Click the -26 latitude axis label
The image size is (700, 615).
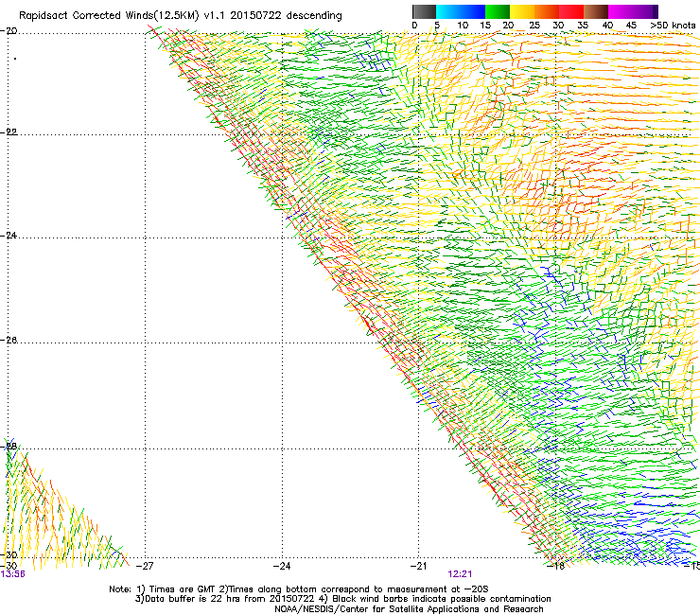pyautogui.click(x=9, y=340)
